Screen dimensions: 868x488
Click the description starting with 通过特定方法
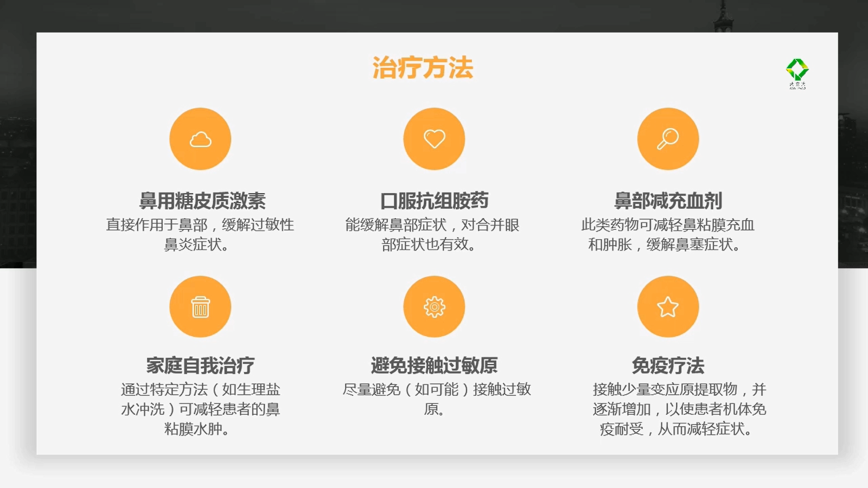point(200,409)
